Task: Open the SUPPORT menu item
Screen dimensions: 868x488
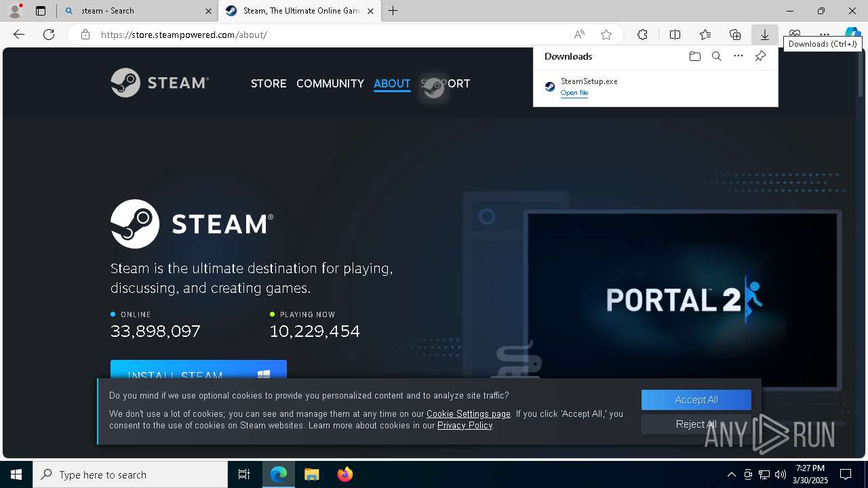Action: (x=445, y=83)
